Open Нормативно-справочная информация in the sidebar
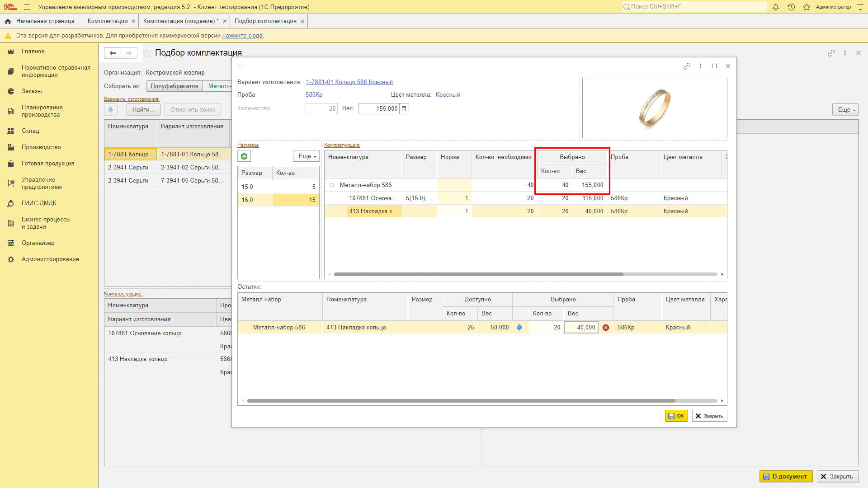 56,71
